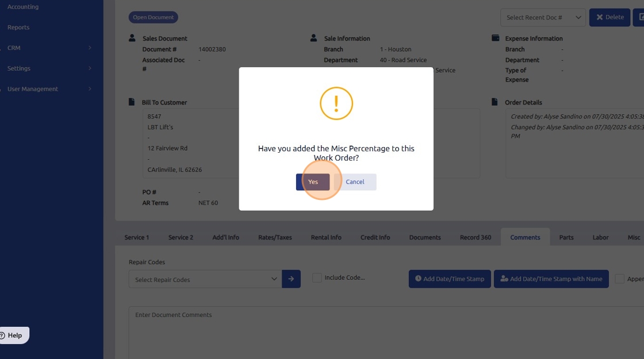Image resolution: width=644 pixels, height=359 pixels.
Task: Switch to the Service 2 tab
Action: click(181, 237)
